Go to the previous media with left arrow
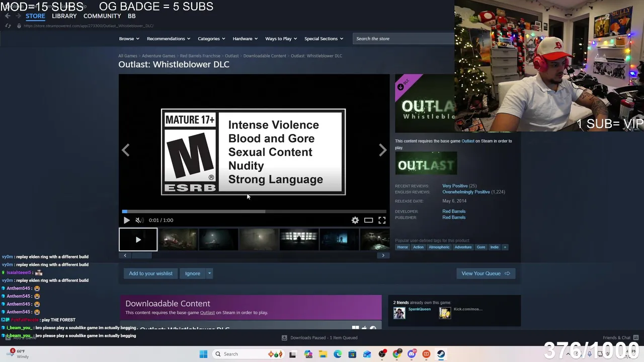Viewport: 644px width, 362px height. 126,150
